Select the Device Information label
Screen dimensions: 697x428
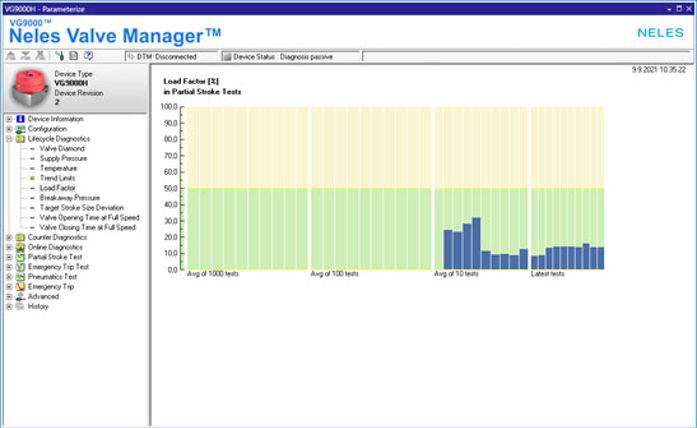click(56, 119)
